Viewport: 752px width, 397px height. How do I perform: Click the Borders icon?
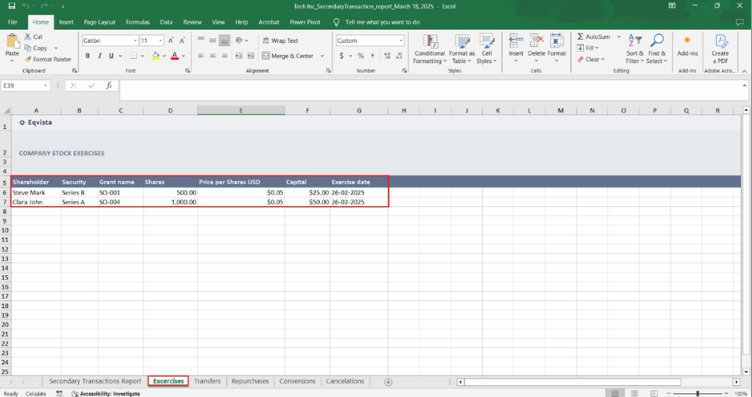click(x=133, y=56)
